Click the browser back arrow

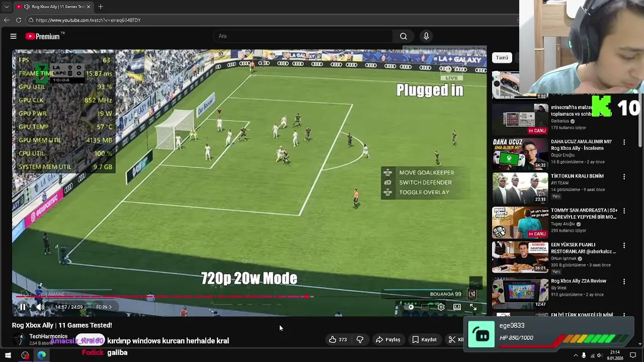point(7,20)
